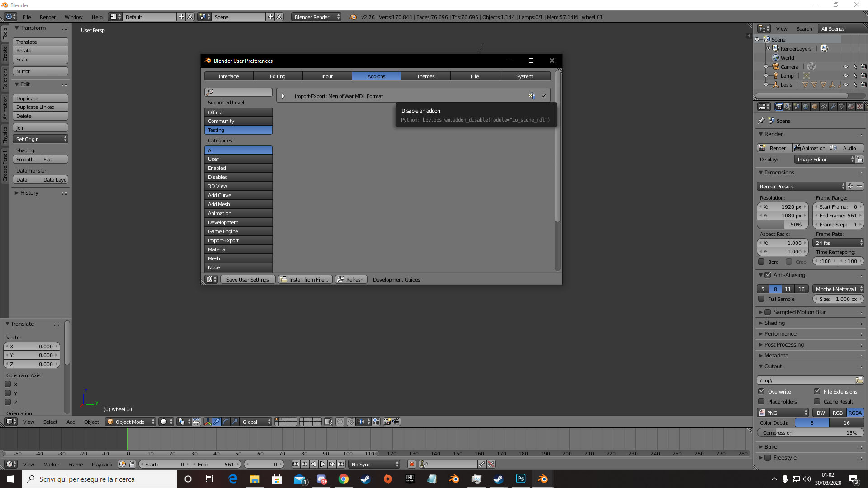The image size is (868, 488).
Task: Open the Modifiers wrench tab icon
Action: [x=833, y=107]
